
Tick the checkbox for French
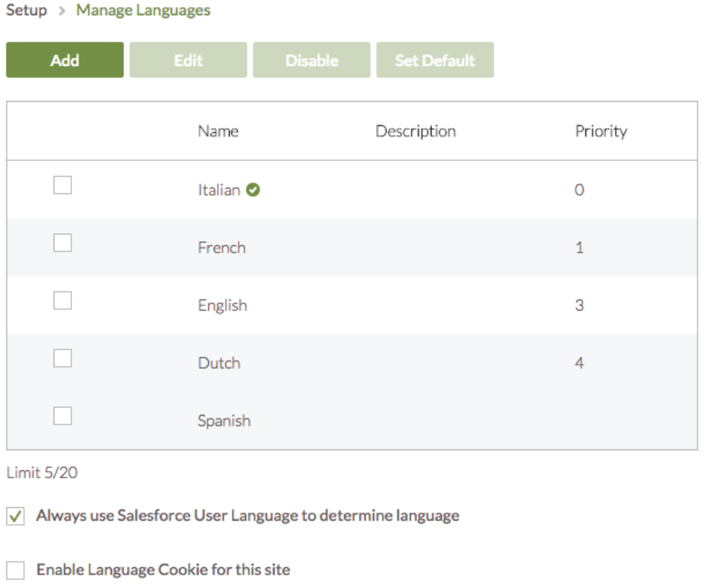(x=62, y=243)
